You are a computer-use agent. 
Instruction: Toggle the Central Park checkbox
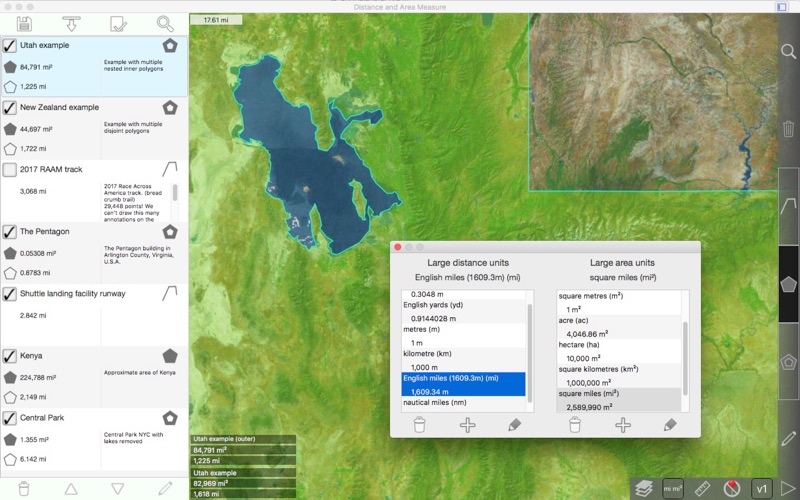(10, 418)
